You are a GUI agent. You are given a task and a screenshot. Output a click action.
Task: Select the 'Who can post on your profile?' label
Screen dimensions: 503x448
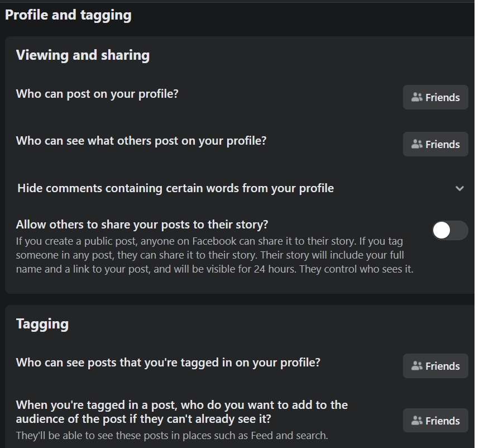pyautogui.click(x=97, y=94)
